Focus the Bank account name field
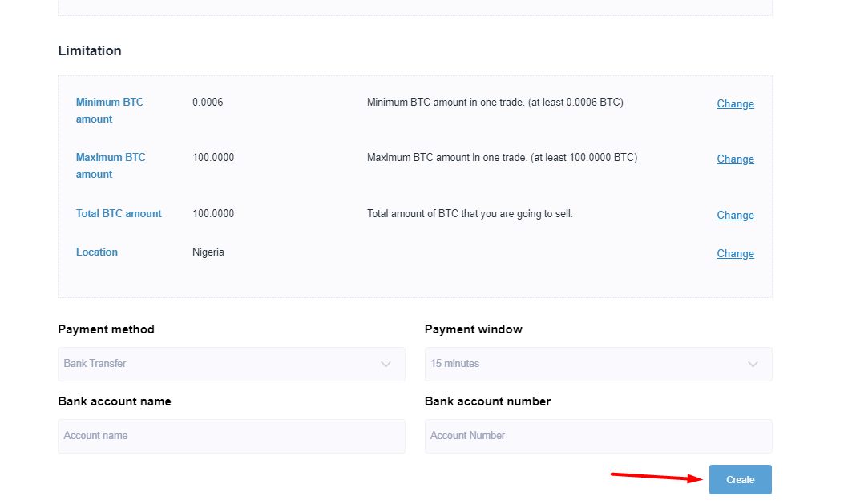Viewport: 860px width, 504px height. (x=231, y=436)
